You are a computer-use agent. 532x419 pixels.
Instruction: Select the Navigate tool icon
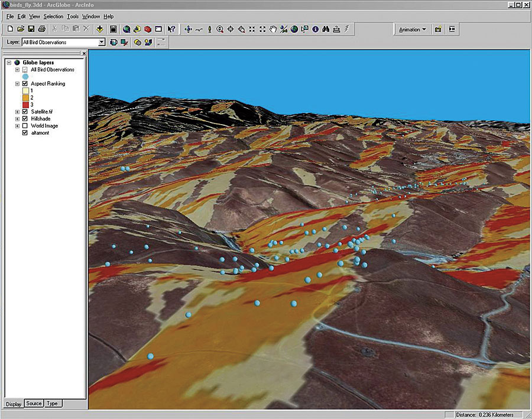[x=189, y=28]
